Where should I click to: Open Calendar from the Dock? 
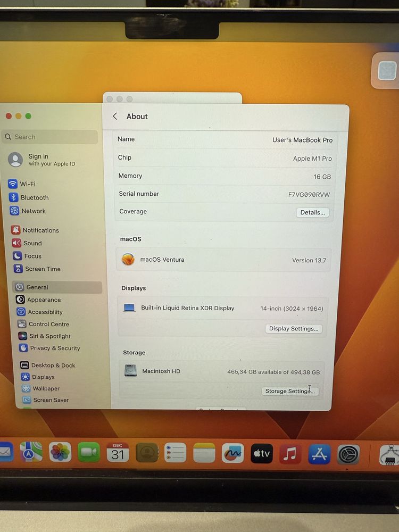pyautogui.click(x=118, y=452)
